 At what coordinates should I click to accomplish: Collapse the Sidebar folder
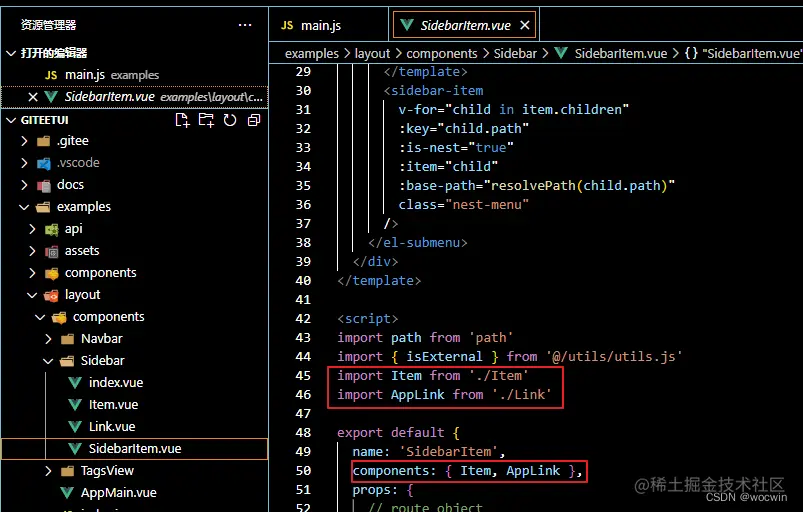[x=48, y=361]
